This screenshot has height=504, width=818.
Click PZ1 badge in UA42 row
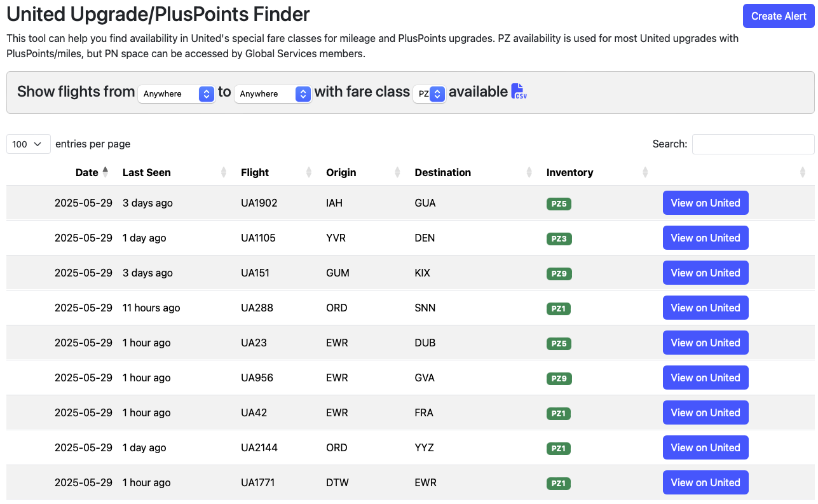pos(559,414)
